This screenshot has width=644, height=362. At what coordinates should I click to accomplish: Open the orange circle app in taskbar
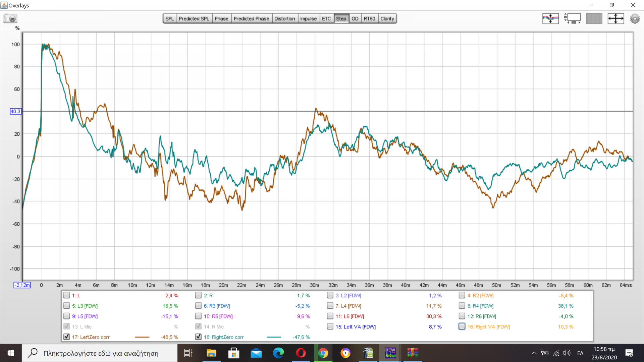(345, 353)
